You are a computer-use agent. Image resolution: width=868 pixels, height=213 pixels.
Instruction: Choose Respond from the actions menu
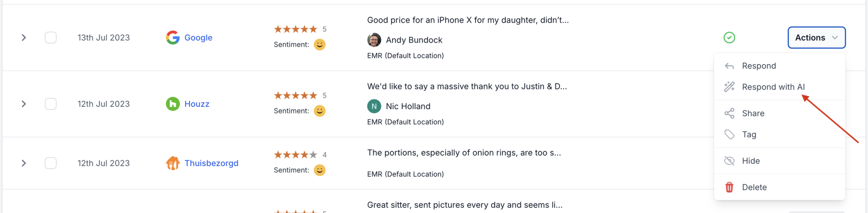coord(759,66)
